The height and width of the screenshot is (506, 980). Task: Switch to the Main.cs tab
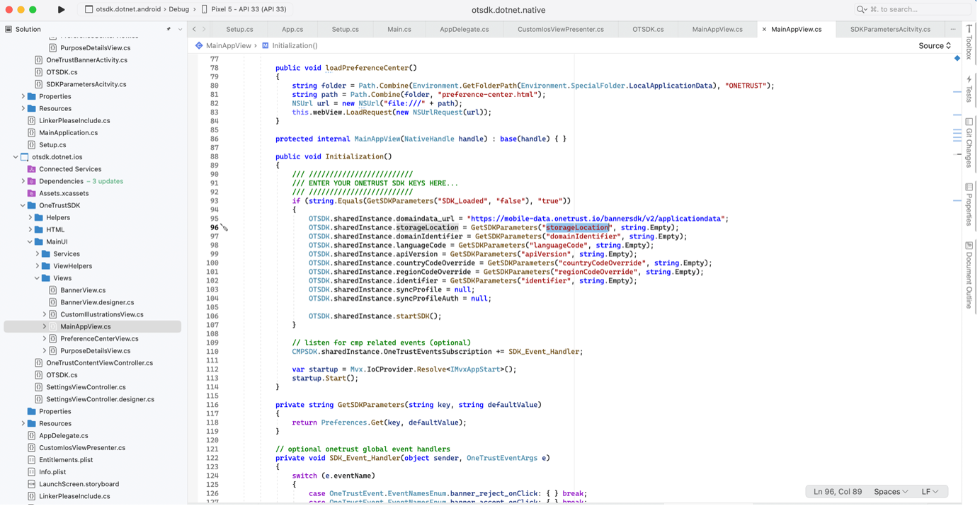coord(399,29)
